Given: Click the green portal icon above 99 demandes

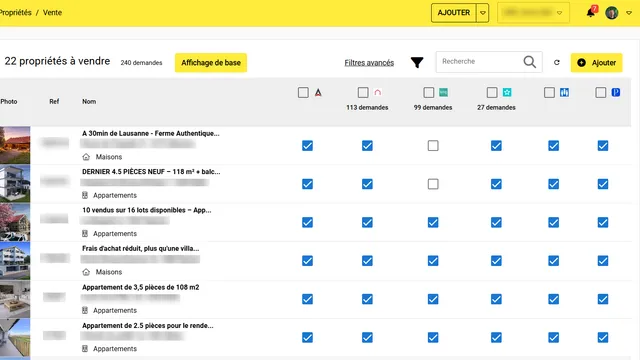Looking at the screenshot, I should click(x=443, y=93).
